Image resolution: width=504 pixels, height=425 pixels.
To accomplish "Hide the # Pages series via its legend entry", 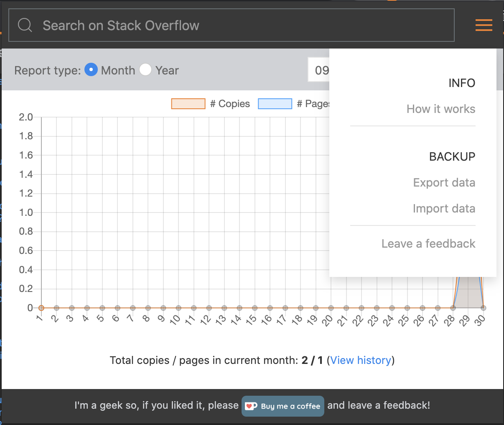I will (314, 103).
